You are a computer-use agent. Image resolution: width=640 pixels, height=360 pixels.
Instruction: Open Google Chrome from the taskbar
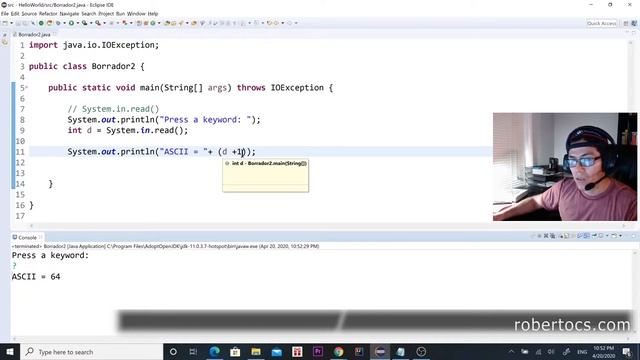338,351
